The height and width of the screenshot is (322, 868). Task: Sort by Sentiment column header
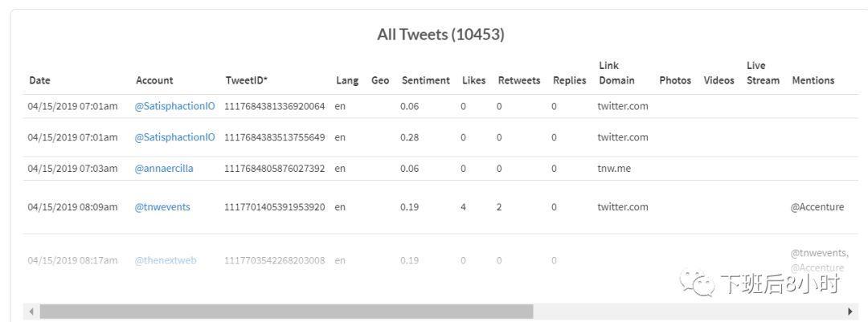tap(425, 80)
